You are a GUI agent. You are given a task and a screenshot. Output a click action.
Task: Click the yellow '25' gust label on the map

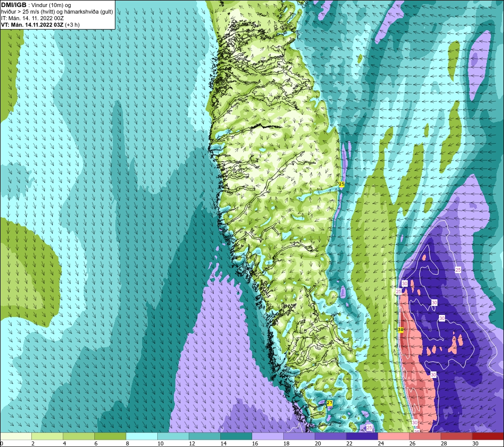click(x=341, y=184)
